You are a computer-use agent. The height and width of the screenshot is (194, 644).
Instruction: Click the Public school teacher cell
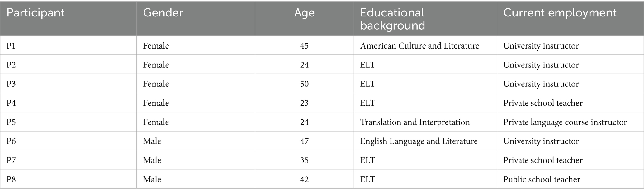[542, 179]
